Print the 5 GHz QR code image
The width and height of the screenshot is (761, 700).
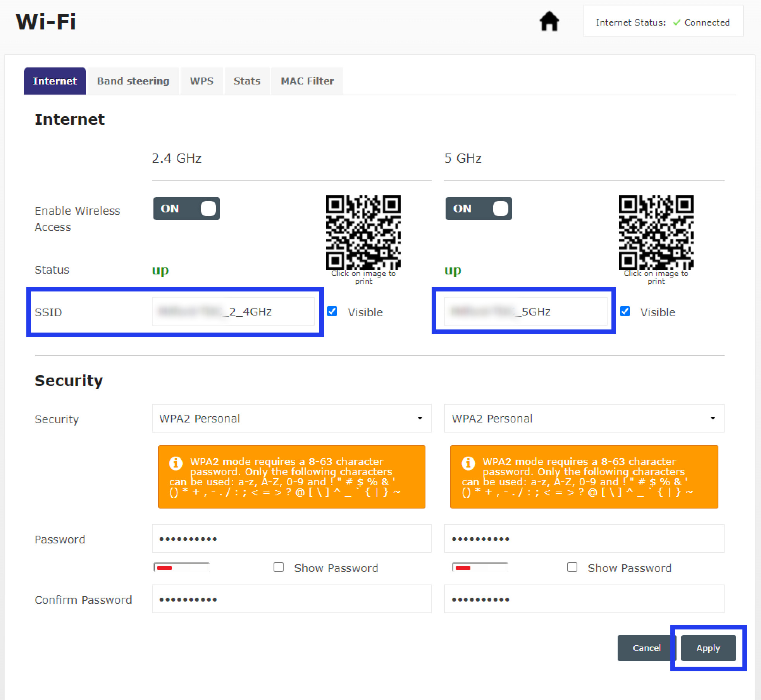(x=656, y=232)
